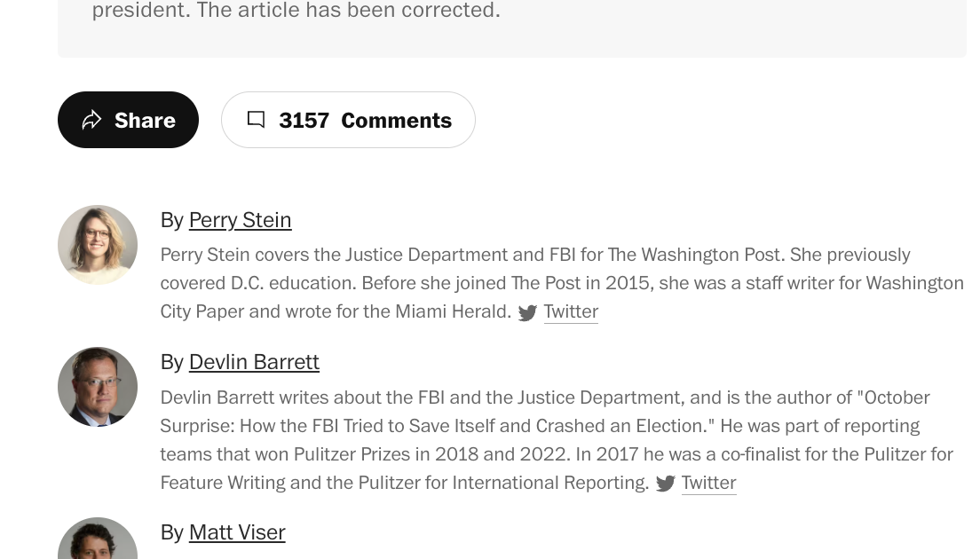Viewport: 980px width, 559px height.
Task: Click the Twitter bird icon after International Reporting
Action: tap(666, 484)
